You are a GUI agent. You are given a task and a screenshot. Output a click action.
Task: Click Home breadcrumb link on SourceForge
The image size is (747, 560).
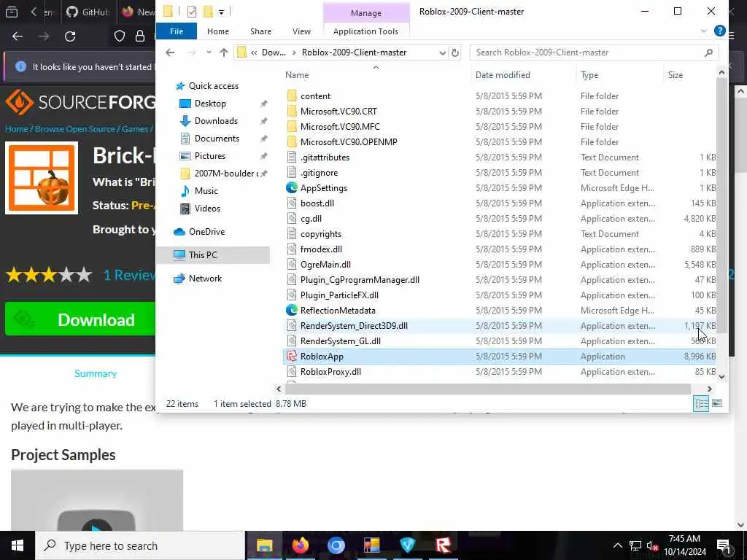tap(16, 129)
